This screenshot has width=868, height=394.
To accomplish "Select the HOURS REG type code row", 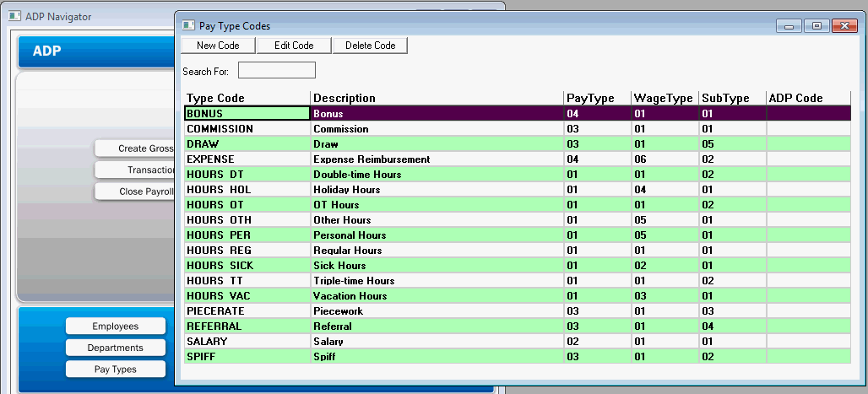I will pyautogui.click(x=517, y=250).
